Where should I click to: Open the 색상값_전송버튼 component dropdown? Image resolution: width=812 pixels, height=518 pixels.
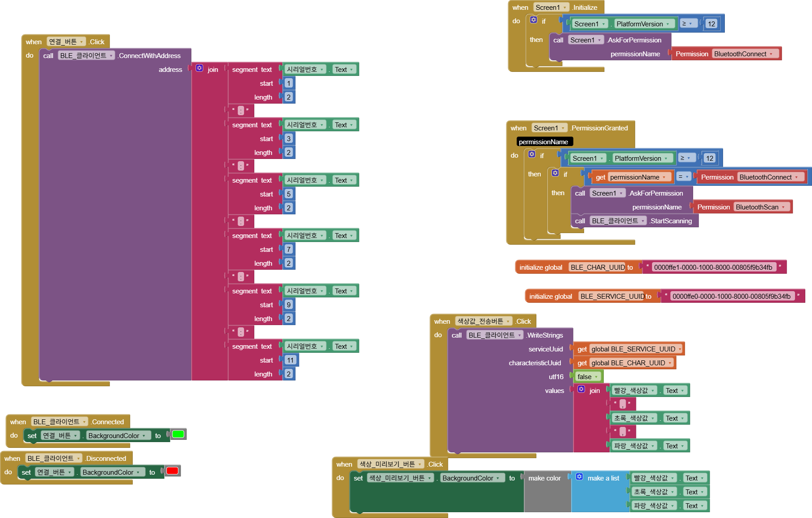[x=484, y=322]
